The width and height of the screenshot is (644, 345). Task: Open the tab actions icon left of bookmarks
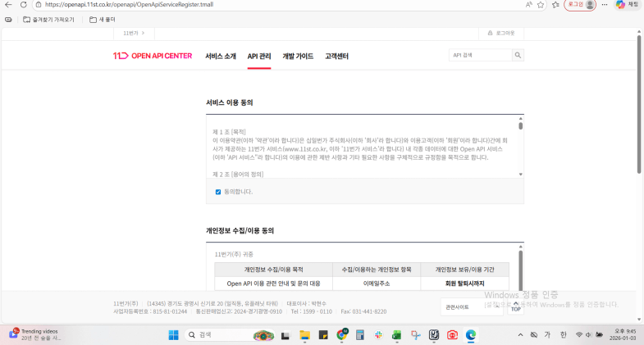pos(8,20)
